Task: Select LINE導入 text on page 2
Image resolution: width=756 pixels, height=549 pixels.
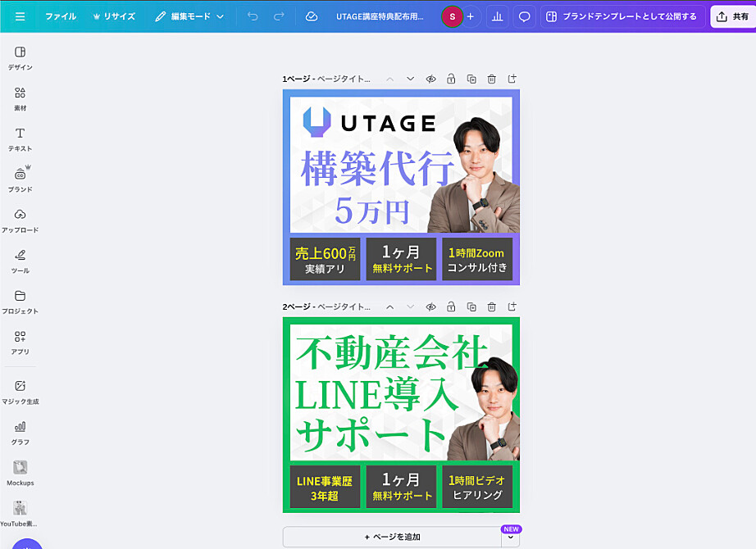Action: [376, 395]
